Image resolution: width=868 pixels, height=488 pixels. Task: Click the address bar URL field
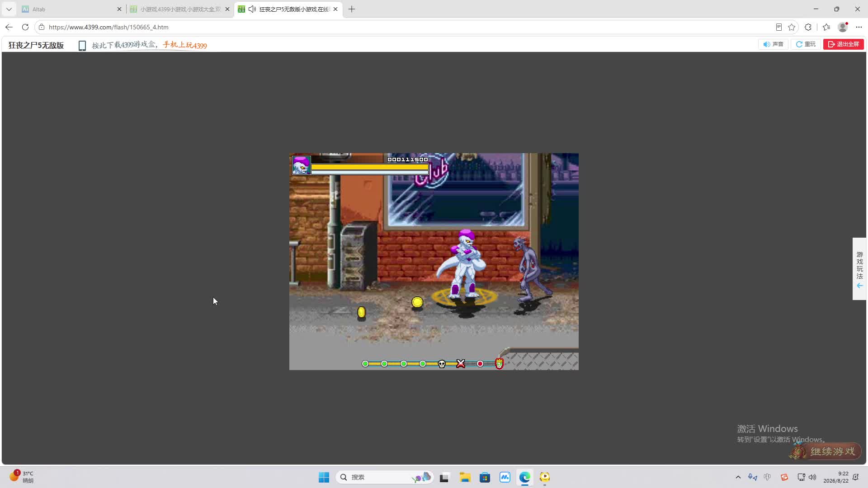click(x=407, y=27)
